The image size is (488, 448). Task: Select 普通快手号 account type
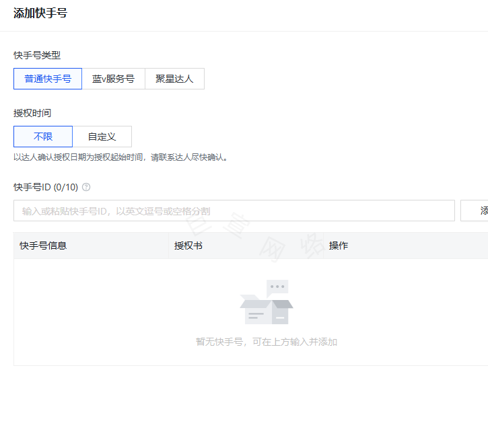click(x=48, y=79)
